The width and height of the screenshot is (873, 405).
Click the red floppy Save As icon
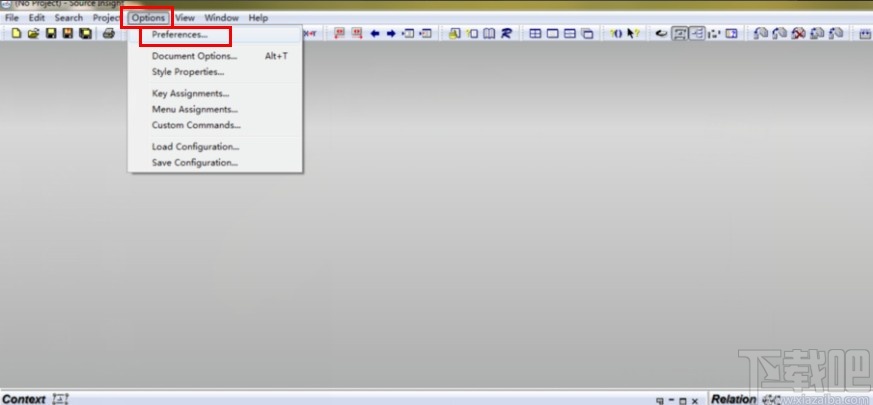pyautogui.click(x=68, y=33)
